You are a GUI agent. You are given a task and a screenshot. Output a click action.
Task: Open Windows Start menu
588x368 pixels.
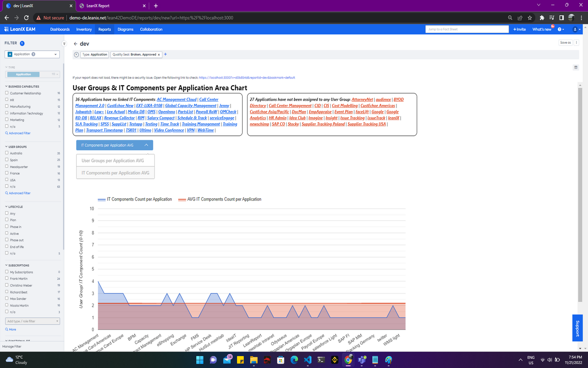click(x=200, y=360)
